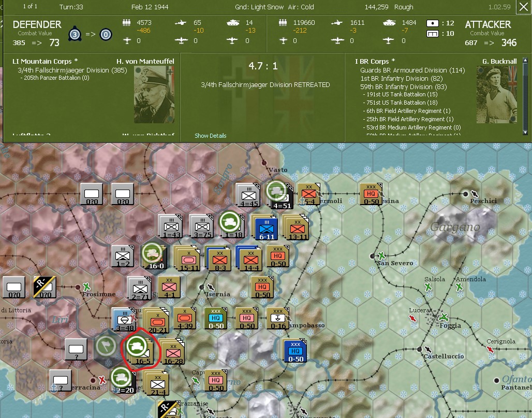Viewport: 532px width, 418px height.
Task: Click the attacker list scroll-up arrow
Action: (x=526, y=60)
